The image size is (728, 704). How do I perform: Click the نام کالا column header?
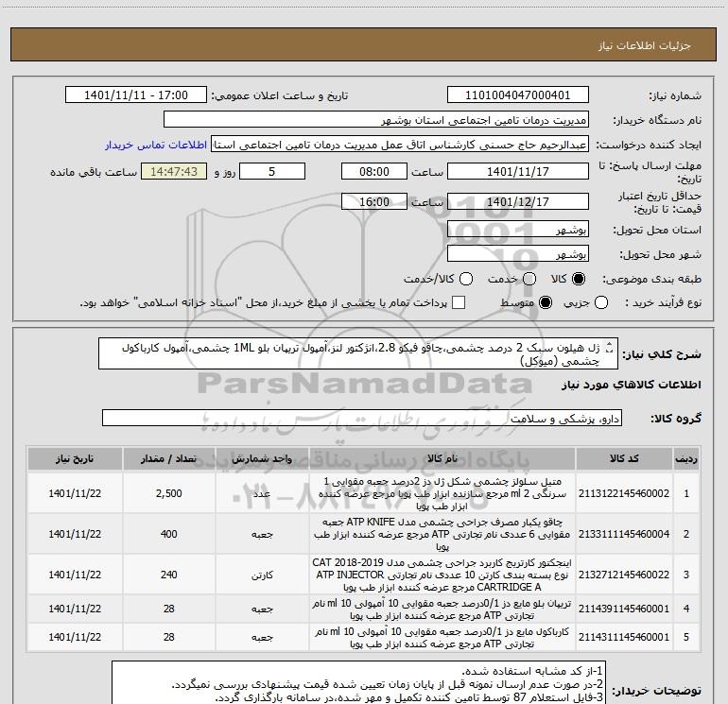point(442,458)
